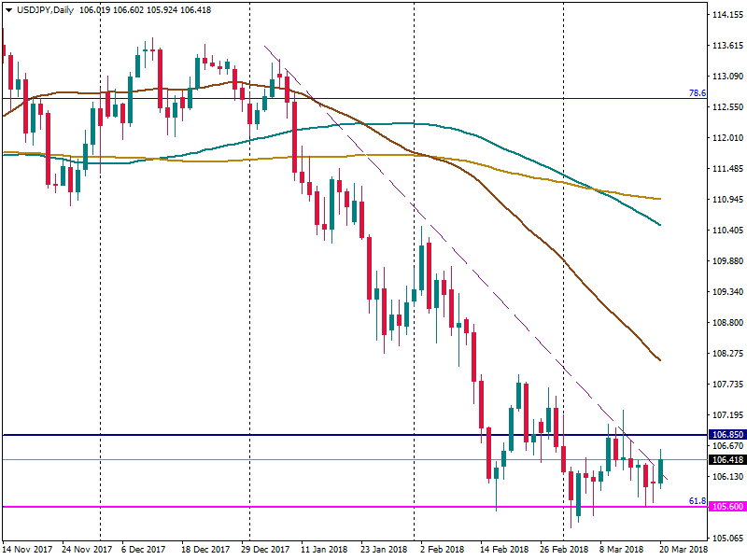Screen dimensions: 747x560
Task: Click the 14 Nov 2017 date label
Action: tap(27, 550)
